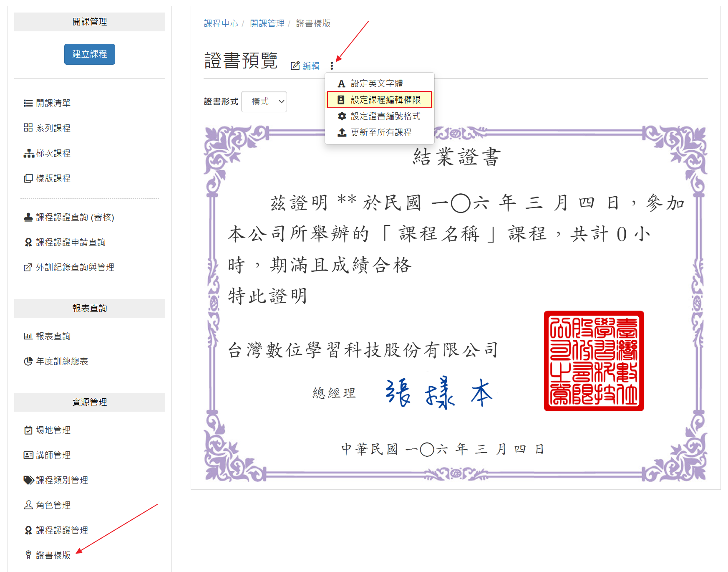Screen dimensions: 728x572
Task: Click the red company seal on certificate
Action: coord(594,361)
